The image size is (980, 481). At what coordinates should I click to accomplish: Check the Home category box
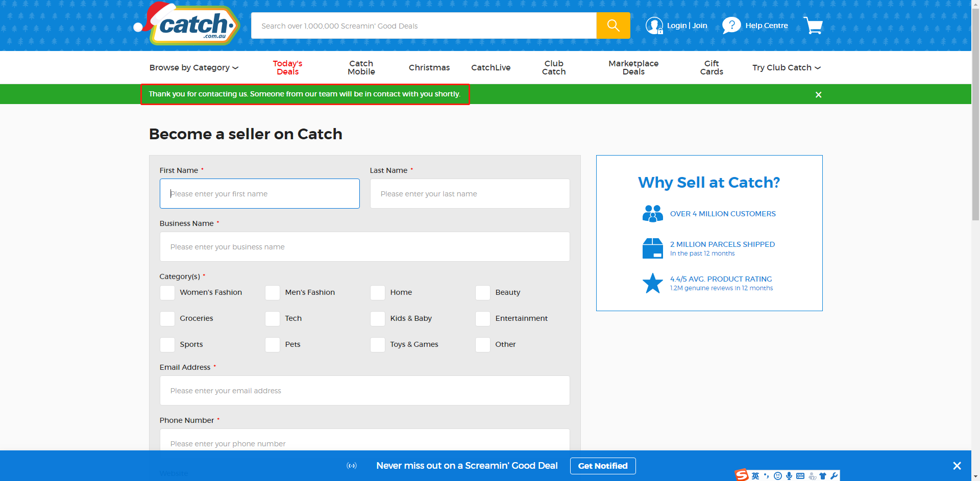[x=378, y=293]
